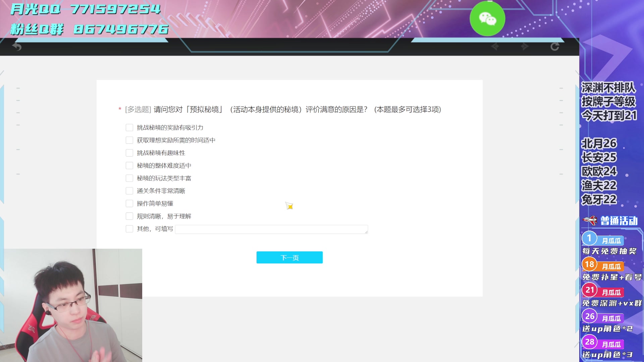Click the 欧欧24 ranking entry
This screenshot has height=362, width=644.
599,172
